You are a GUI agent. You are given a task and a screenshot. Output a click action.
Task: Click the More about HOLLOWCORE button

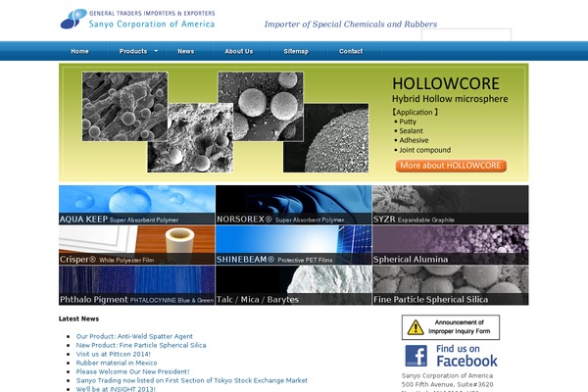(x=451, y=166)
